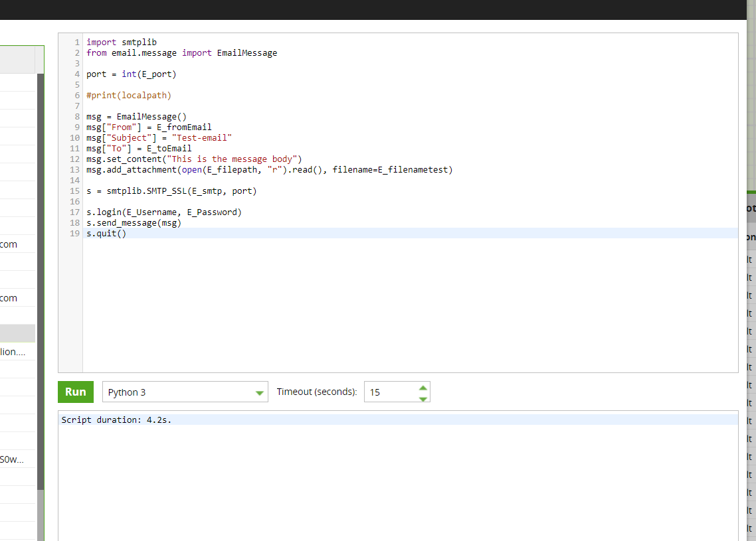Screen dimensions: 756x541
Task: Click the line 'from email.message import EmailMessage'
Action: [182, 53]
